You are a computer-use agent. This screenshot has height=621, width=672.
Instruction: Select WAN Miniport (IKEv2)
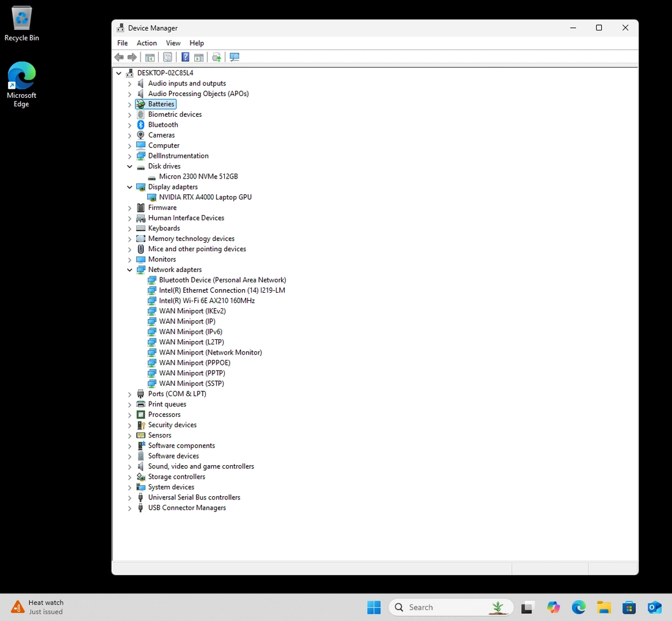point(192,311)
